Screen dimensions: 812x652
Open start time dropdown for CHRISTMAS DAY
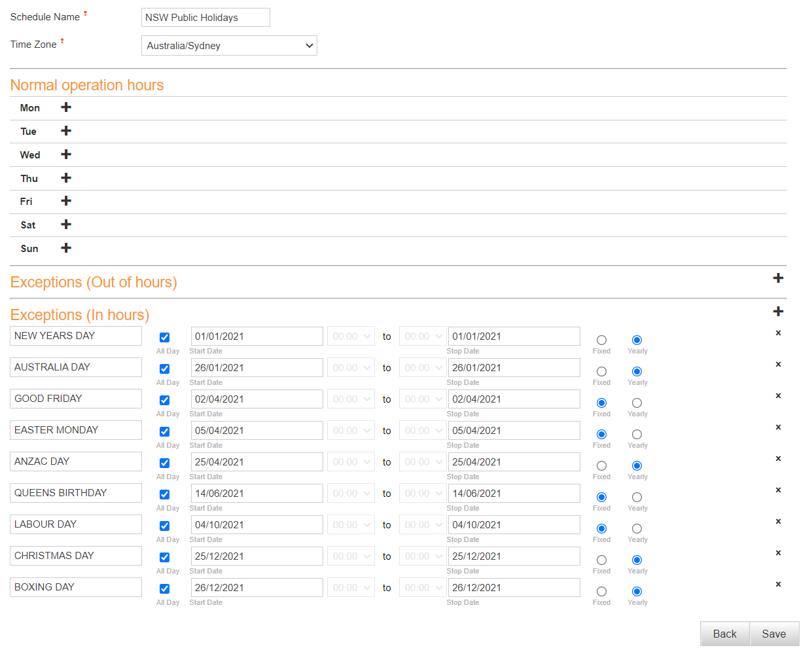coord(351,556)
